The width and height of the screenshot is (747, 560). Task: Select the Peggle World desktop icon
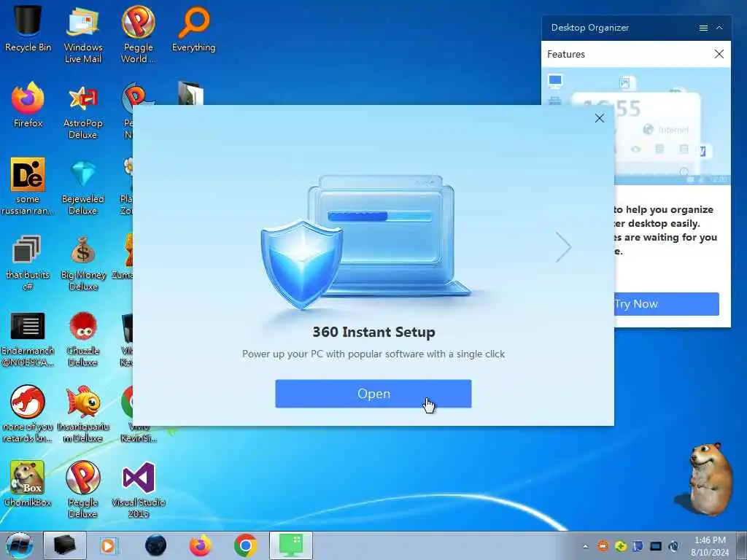click(x=138, y=34)
